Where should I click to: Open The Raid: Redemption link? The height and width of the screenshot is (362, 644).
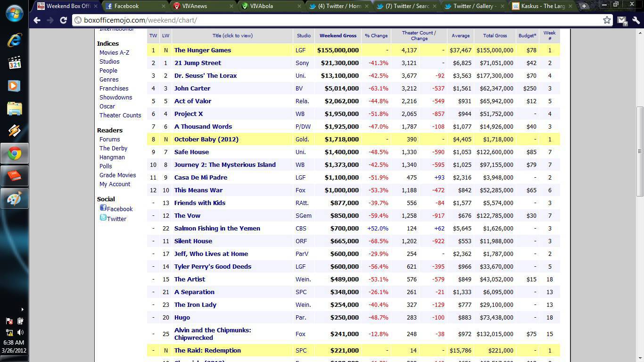click(x=207, y=350)
